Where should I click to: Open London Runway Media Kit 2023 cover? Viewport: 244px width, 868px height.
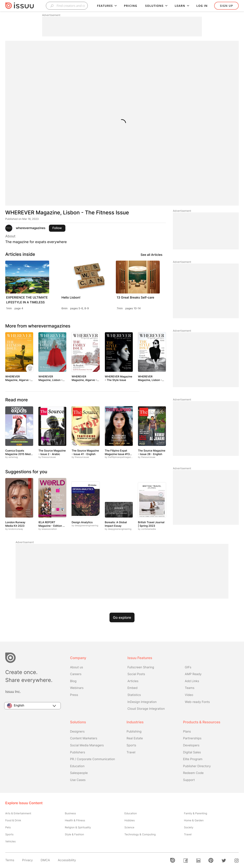(19, 498)
